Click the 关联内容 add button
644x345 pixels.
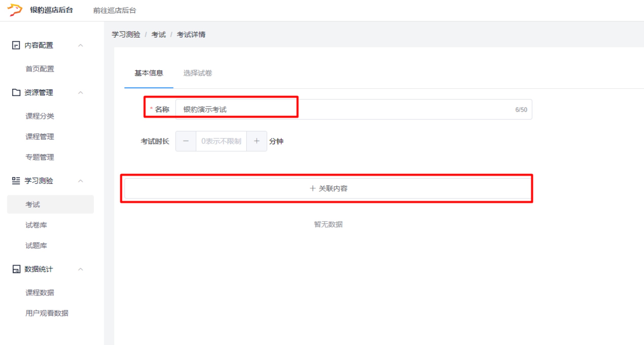click(328, 188)
